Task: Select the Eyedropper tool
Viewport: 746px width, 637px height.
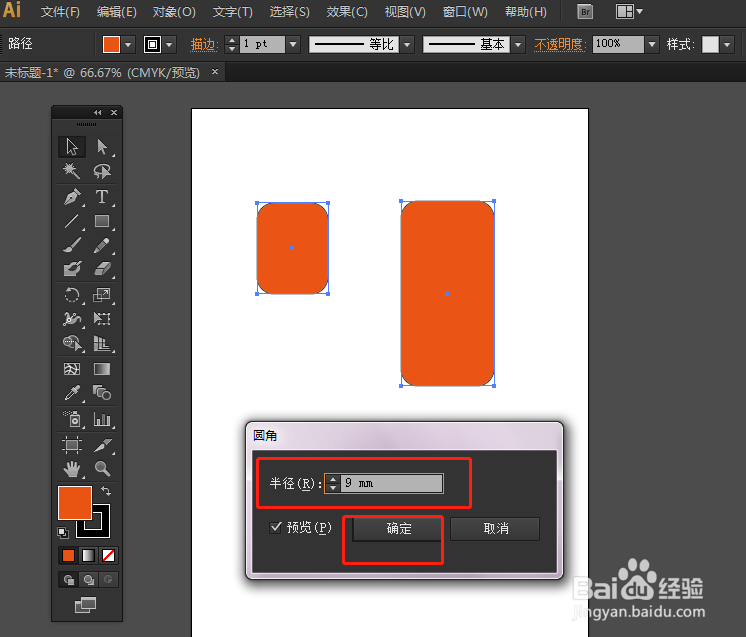Action: tap(72, 393)
